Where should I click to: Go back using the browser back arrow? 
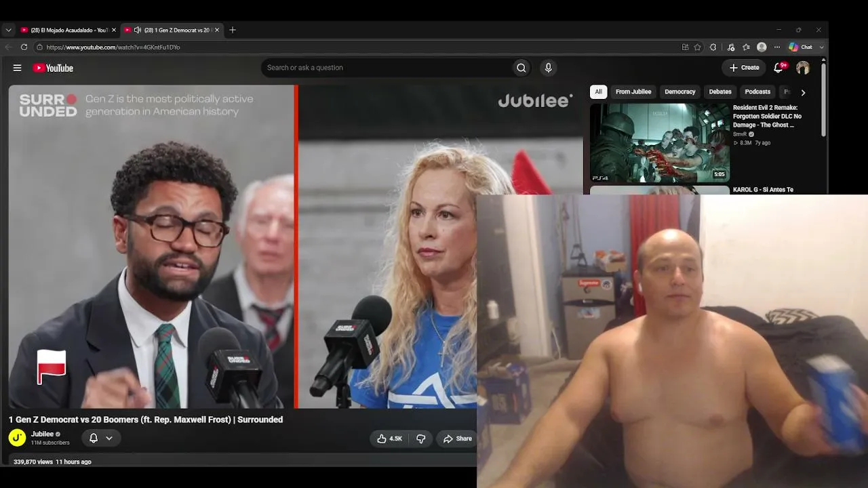point(8,47)
